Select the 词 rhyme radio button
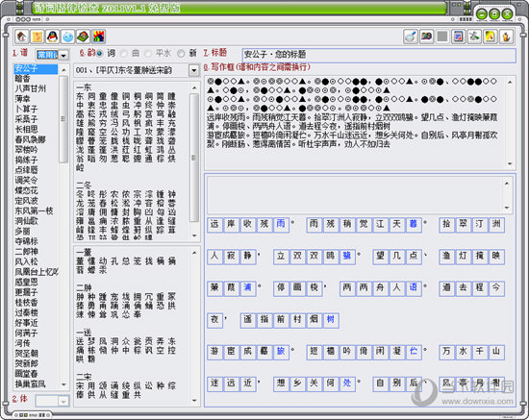The width and height of the screenshot is (529, 420). point(100,53)
